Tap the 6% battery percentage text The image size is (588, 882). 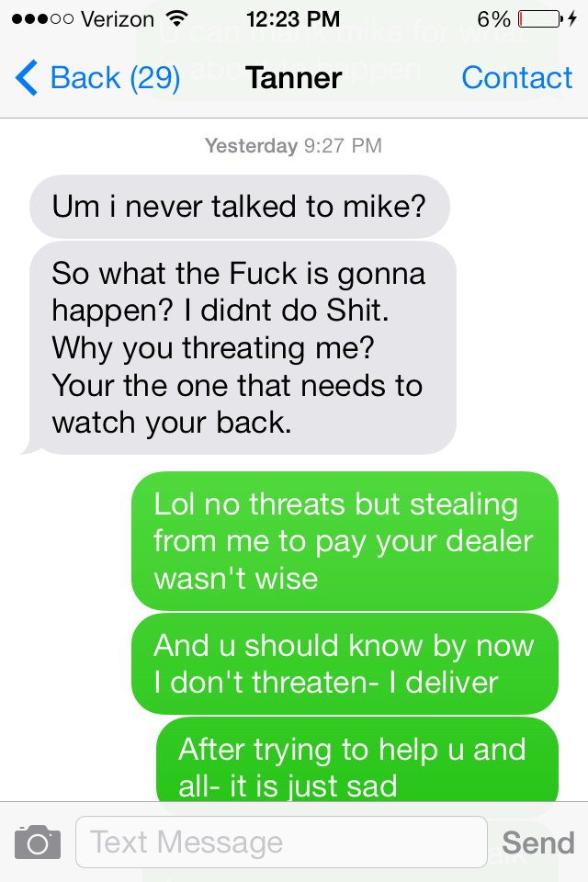point(493,19)
